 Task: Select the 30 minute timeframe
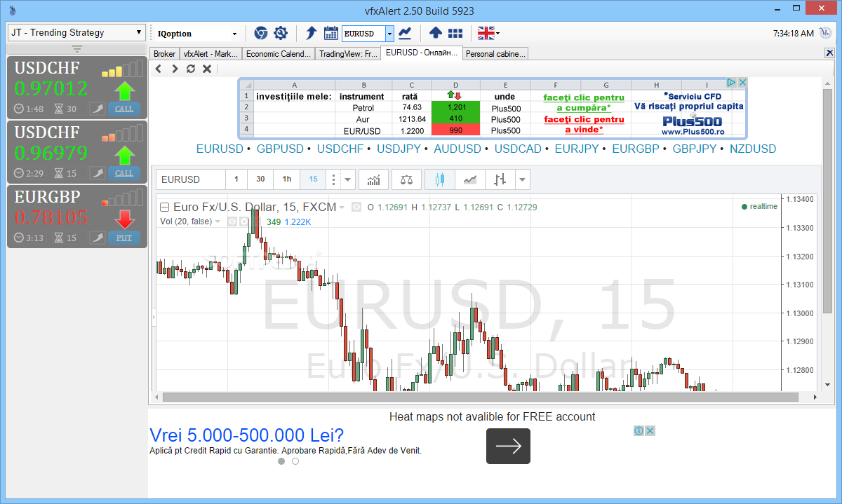[260, 179]
